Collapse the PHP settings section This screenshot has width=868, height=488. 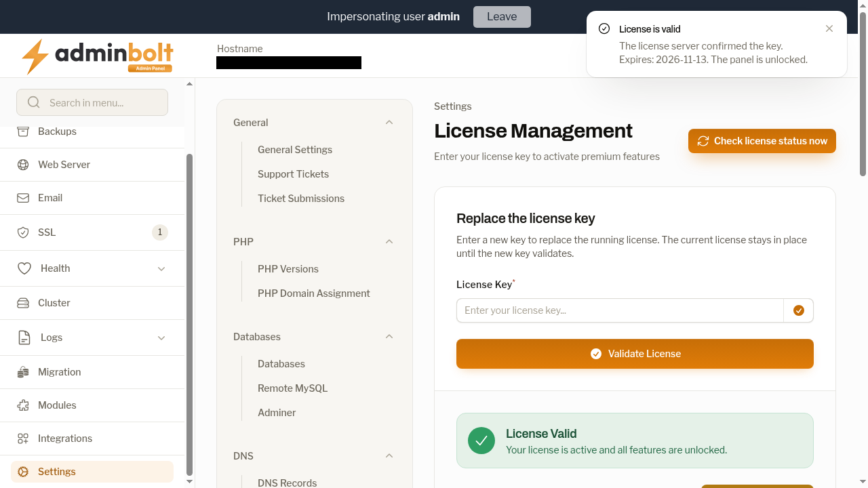[x=389, y=242]
